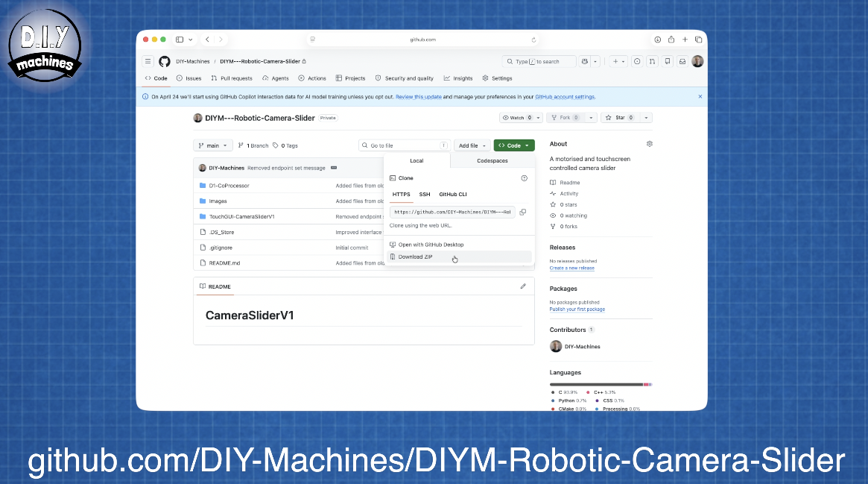Open the notifications inbox icon
This screenshot has width=868, height=484.
pos(682,61)
